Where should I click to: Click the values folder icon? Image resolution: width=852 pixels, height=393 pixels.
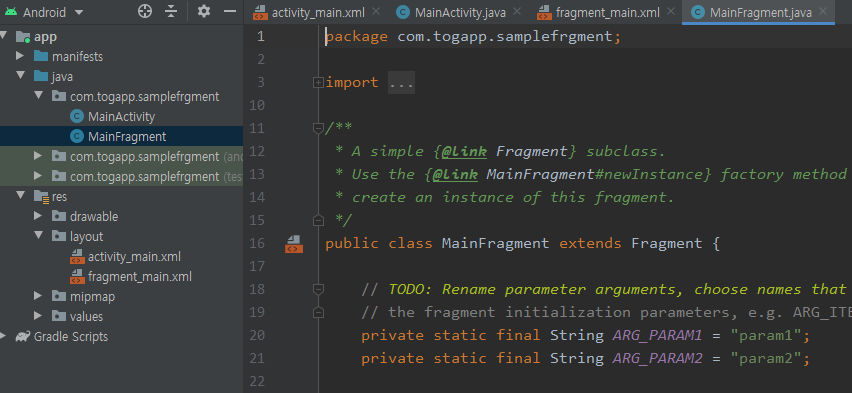click(x=59, y=316)
